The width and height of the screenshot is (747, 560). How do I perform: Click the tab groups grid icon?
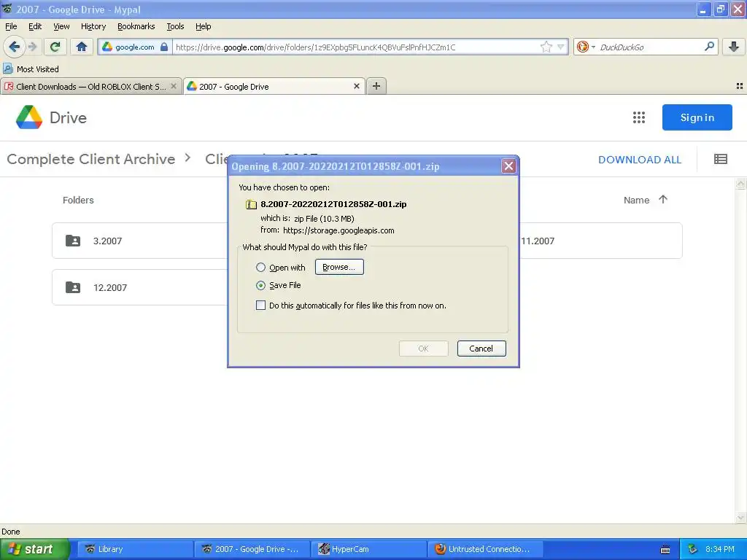[x=740, y=86]
